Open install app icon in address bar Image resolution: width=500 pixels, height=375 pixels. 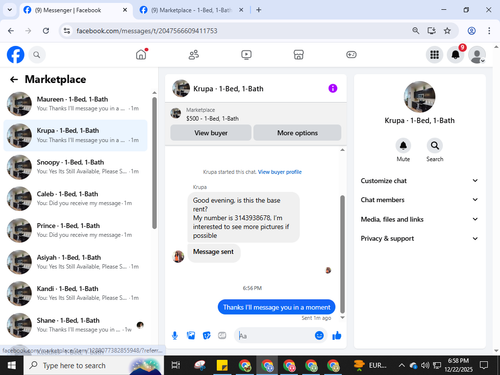click(x=431, y=31)
